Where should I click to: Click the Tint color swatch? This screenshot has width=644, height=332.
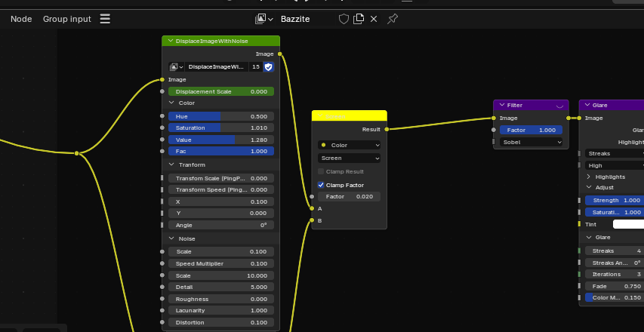(x=628, y=224)
